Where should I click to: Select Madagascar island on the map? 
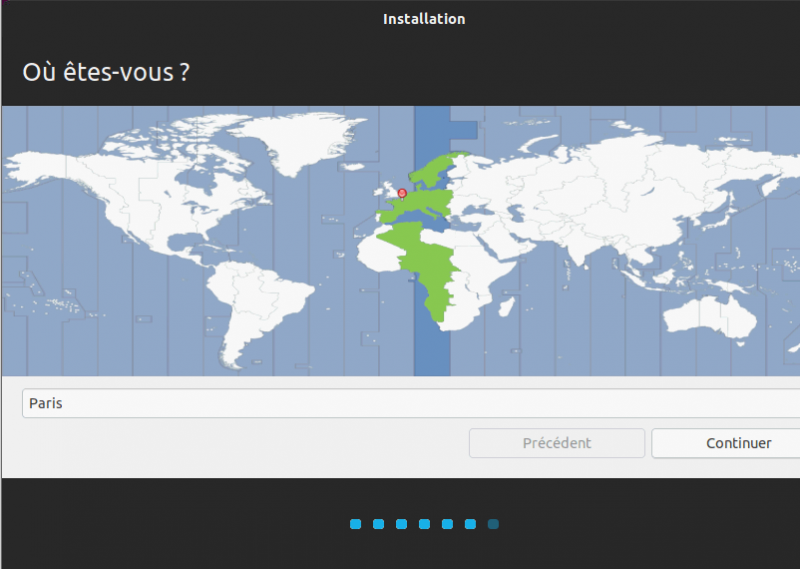point(506,306)
